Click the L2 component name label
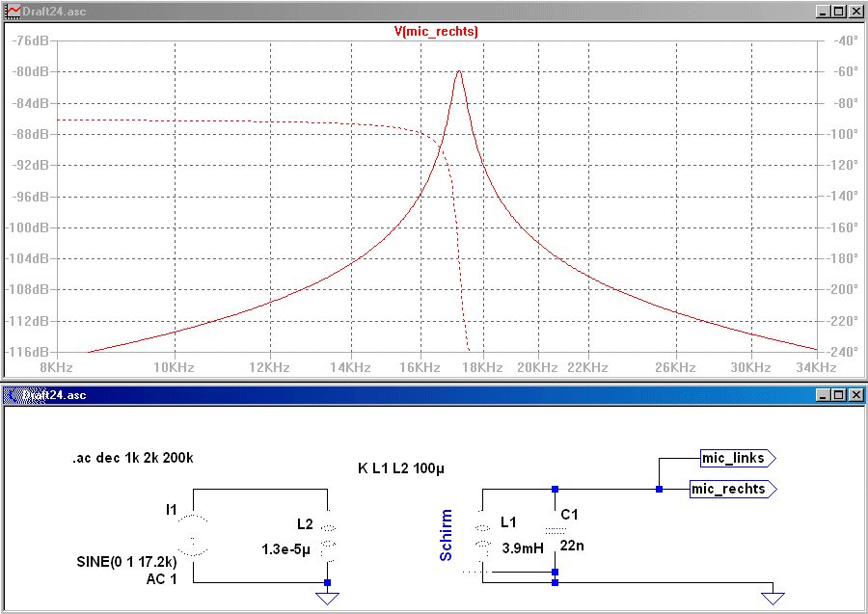Image resolution: width=868 pixels, height=614 pixels. click(305, 524)
